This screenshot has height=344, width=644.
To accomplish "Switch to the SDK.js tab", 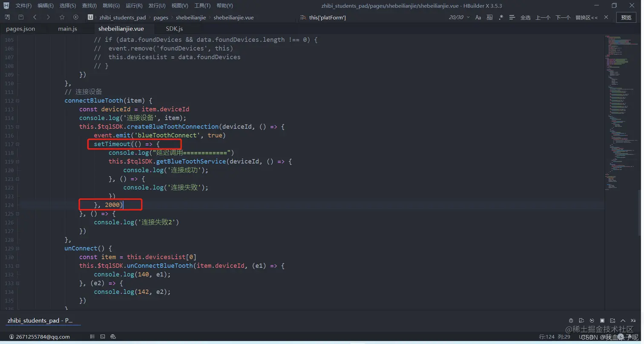I will coord(174,29).
